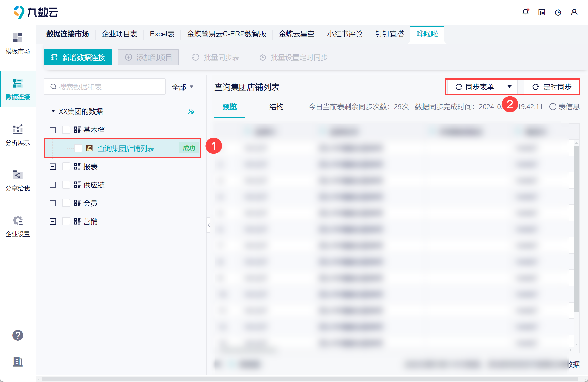Open the user account icon
Image resolution: width=588 pixels, height=382 pixels.
pos(574,12)
